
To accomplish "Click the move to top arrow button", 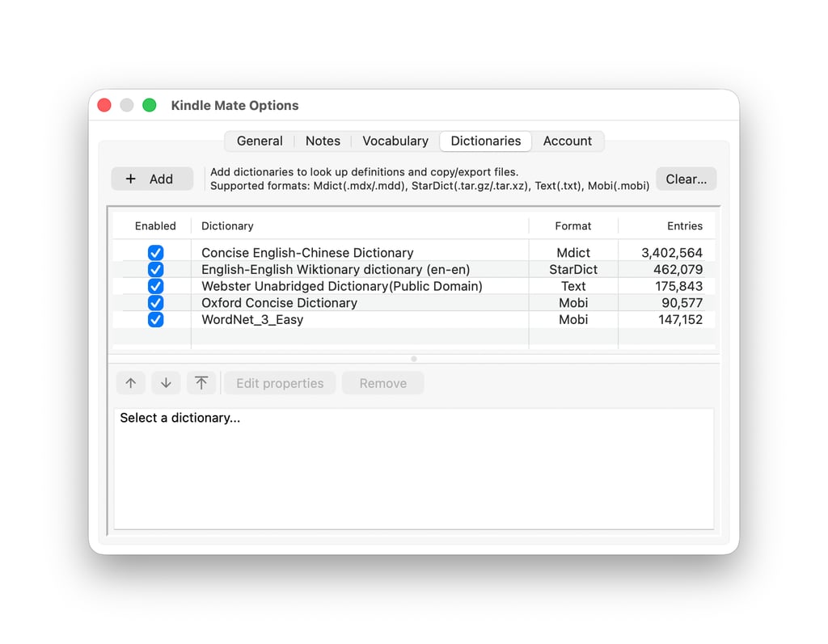I will (x=201, y=383).
